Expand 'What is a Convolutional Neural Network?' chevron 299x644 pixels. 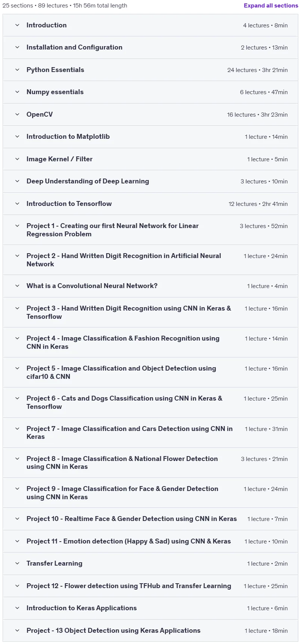(x=17, y=286)
